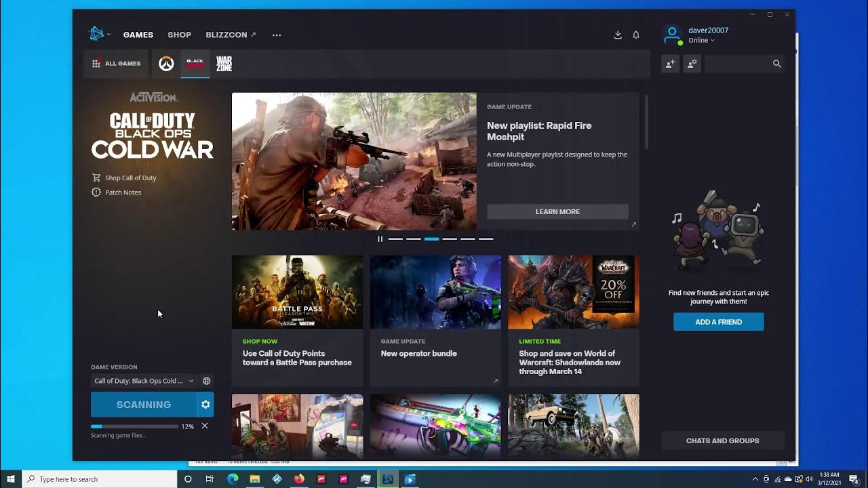The image size is (868, 488).
Task: Click the scanning progress bar
Action: (134, 426)
